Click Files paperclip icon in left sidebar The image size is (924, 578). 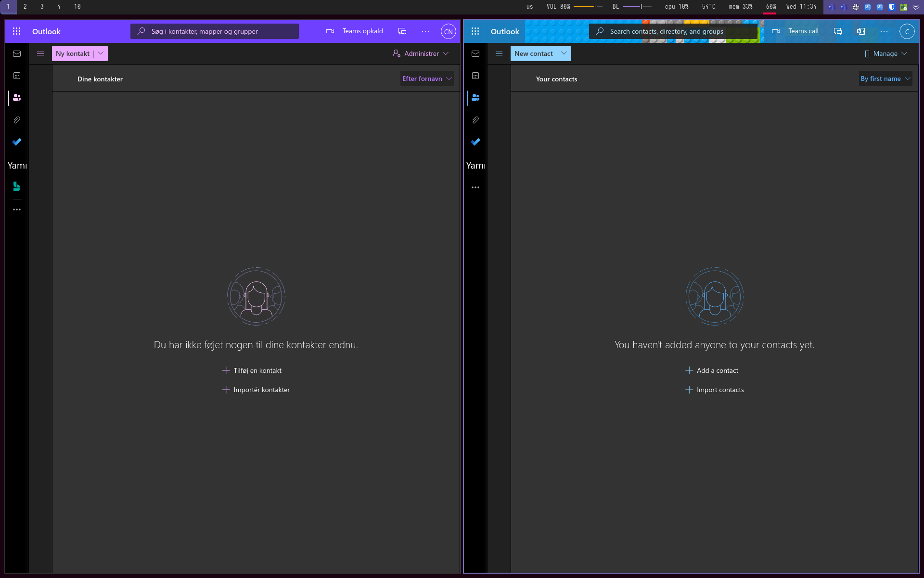[17, 120]
